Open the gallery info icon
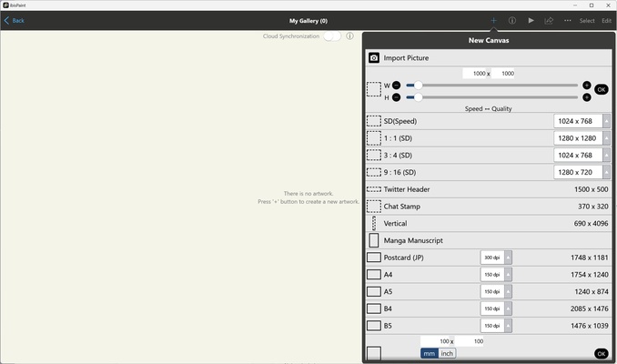617x364 pixels. click(512, 20)
